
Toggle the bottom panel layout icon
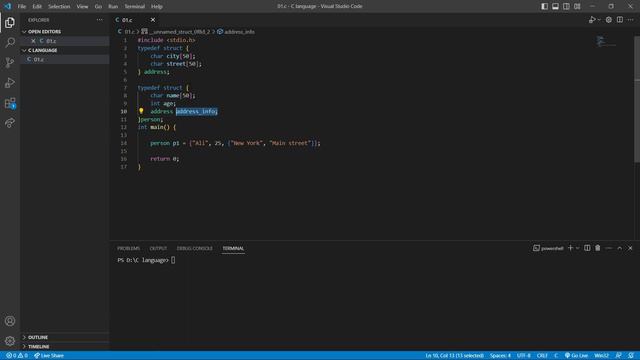click(x=556, y=6)
